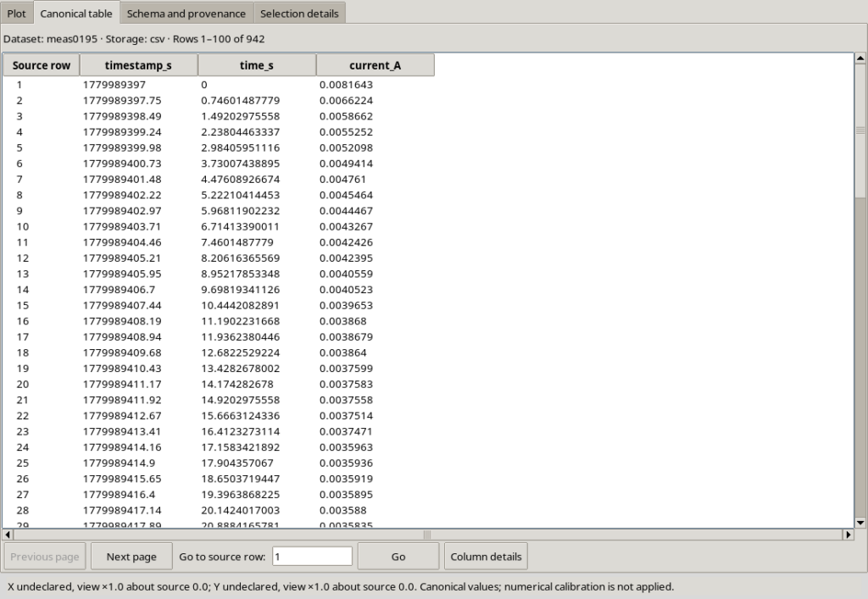Select time_s value 7.4601487779
Screen dimensions: 868x599
click(x=237, y=242)
